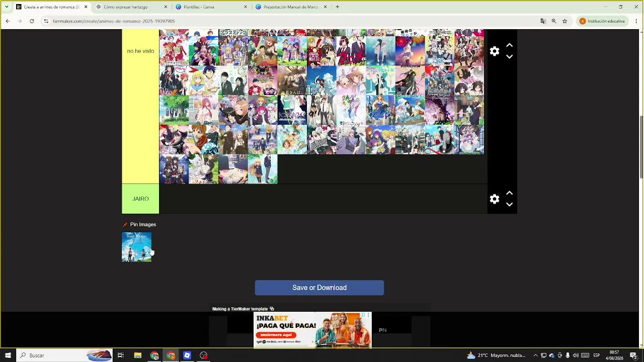
Task: Open the weather widget showing 21°C
Action: 496,355
